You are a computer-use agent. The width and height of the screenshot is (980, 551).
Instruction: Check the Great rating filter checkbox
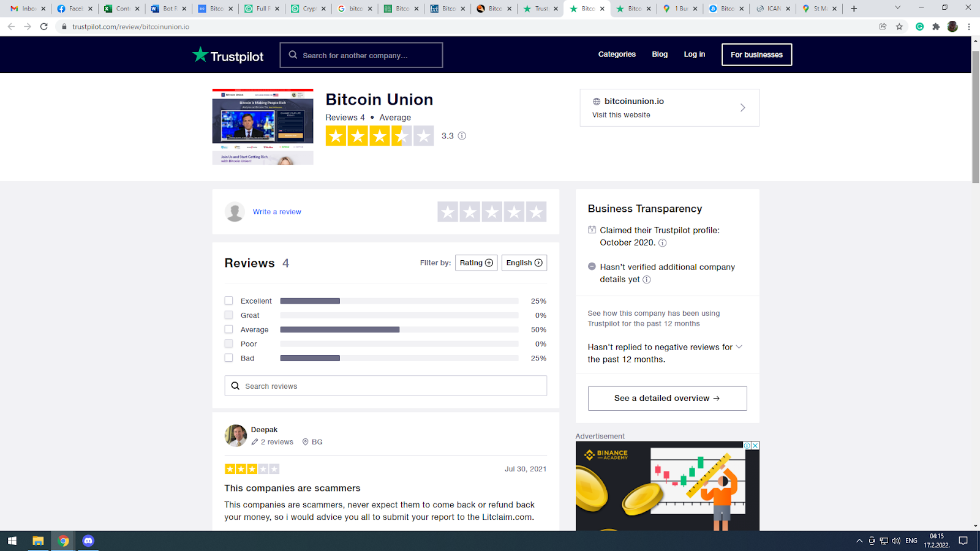(228, 315)
